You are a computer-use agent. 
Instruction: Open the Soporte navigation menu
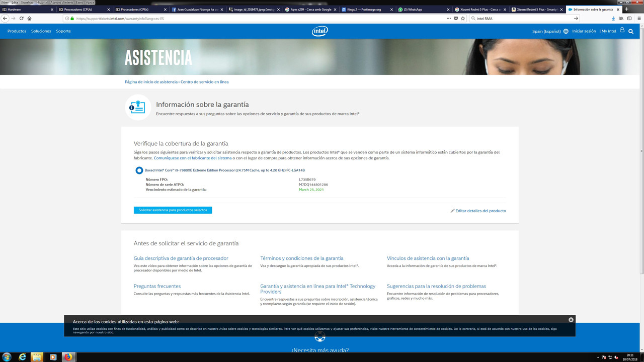click(x=63, y=31)
